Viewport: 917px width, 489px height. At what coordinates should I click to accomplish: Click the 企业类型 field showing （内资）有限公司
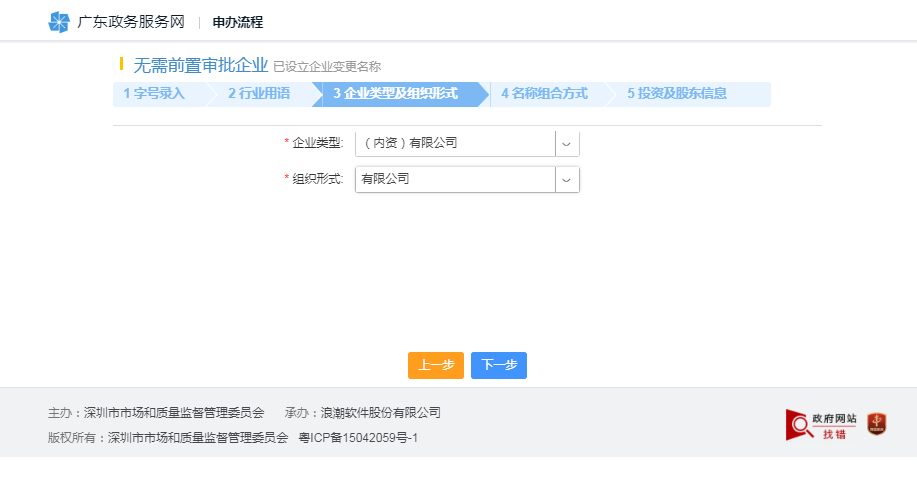click(455, 143)
